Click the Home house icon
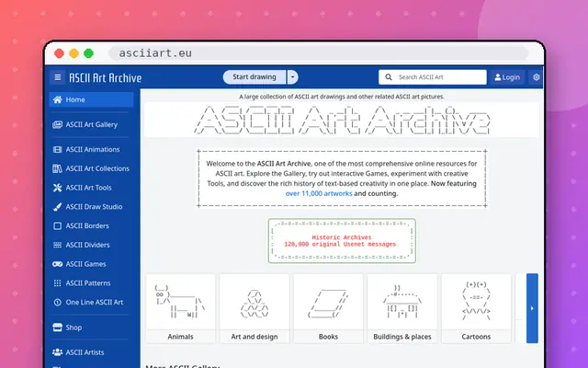The image size is (588, 368). click(57, 99)
